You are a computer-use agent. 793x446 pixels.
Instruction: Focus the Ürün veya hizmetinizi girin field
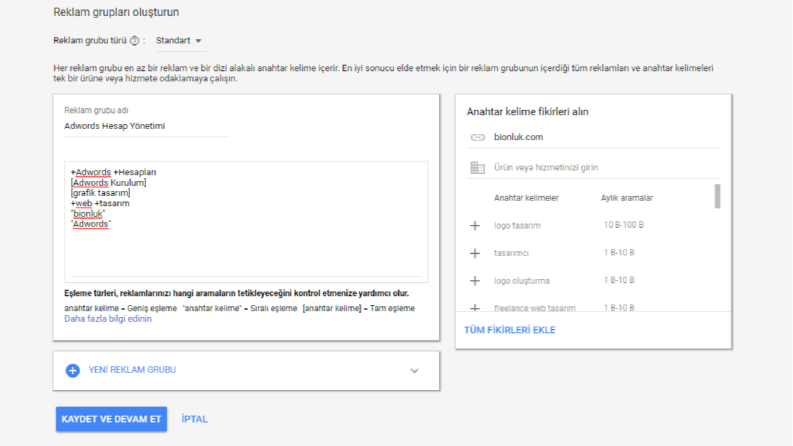click(606, 167)
